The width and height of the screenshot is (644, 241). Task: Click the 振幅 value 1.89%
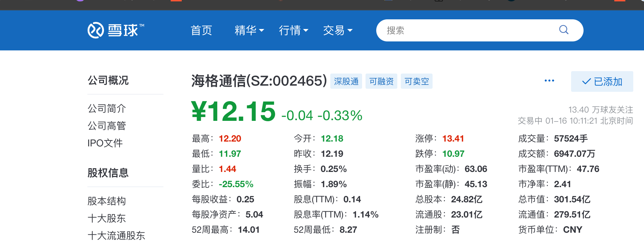[x=334, y=184]
